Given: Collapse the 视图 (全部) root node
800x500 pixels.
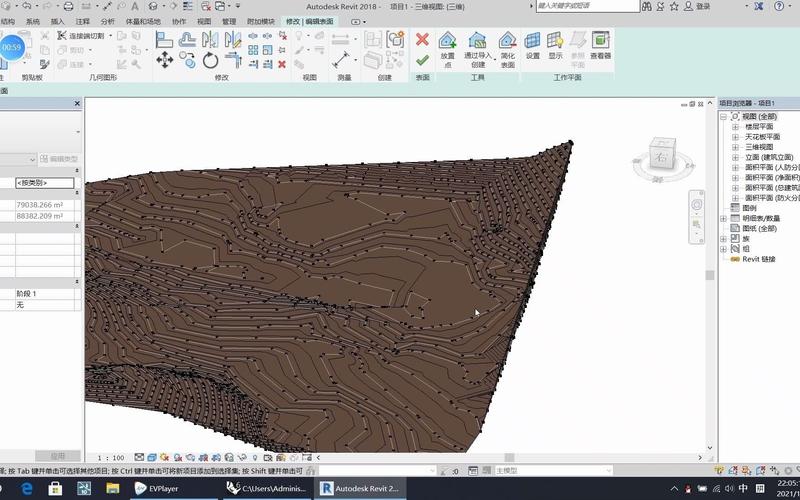Looking at the screenshot, I should [x=723, y=116].
